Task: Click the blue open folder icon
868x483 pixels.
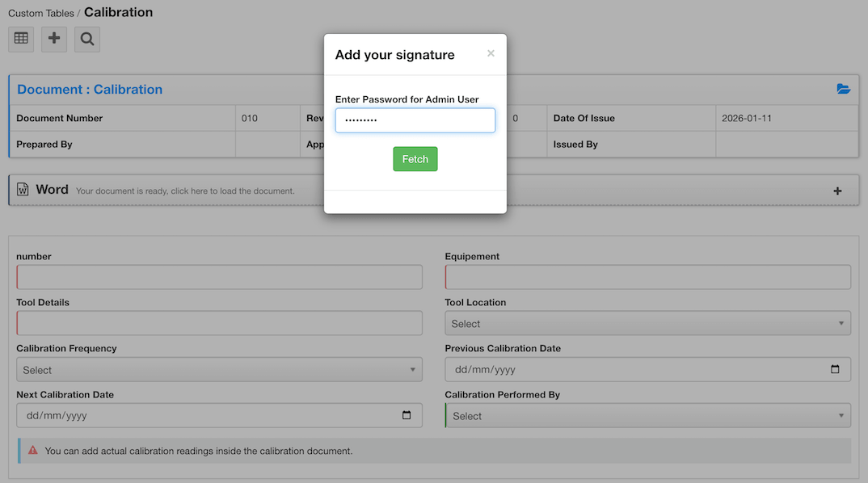Action: pos(843,89)
